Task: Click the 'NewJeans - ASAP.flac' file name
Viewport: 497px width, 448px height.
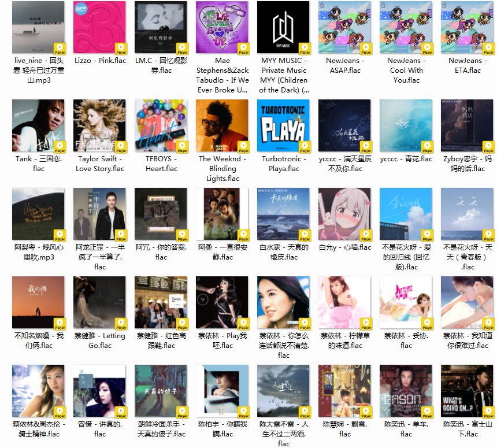Action: pos(345,65)
